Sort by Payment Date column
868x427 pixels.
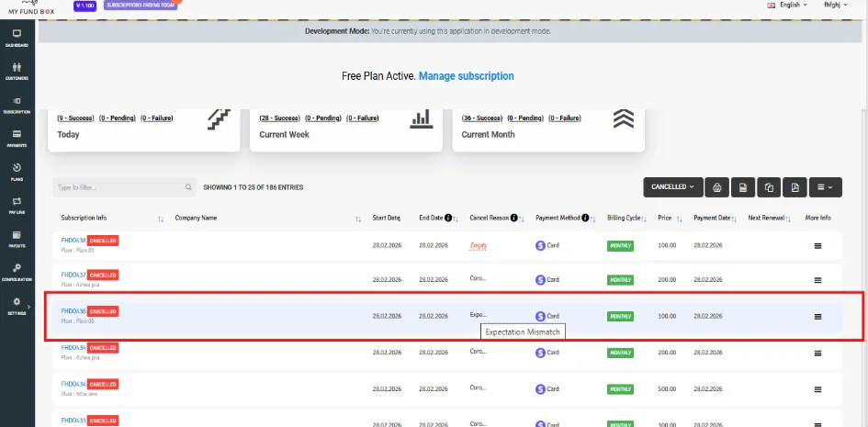734,219
